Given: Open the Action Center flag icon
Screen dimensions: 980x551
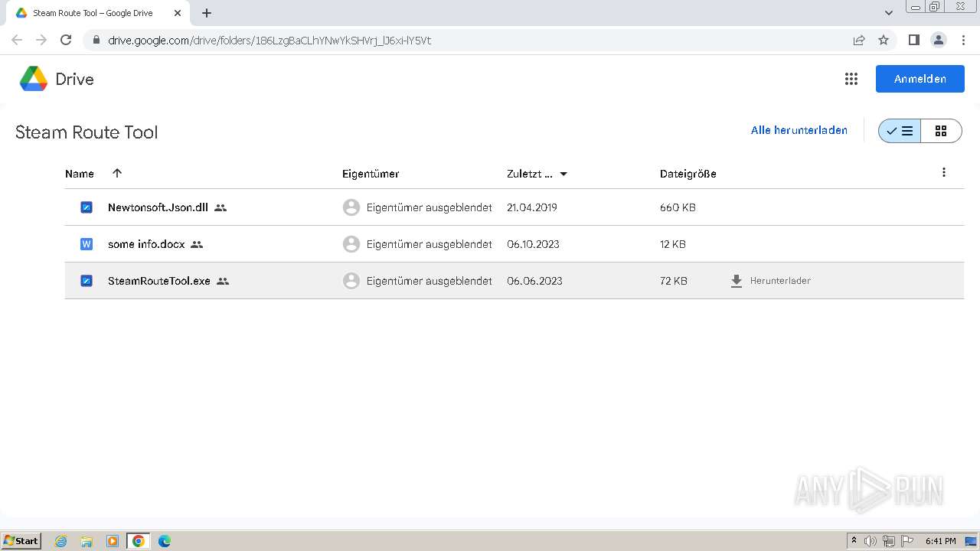Looking at the screenshot, I should pyautogui.click(x=907, y=541).
